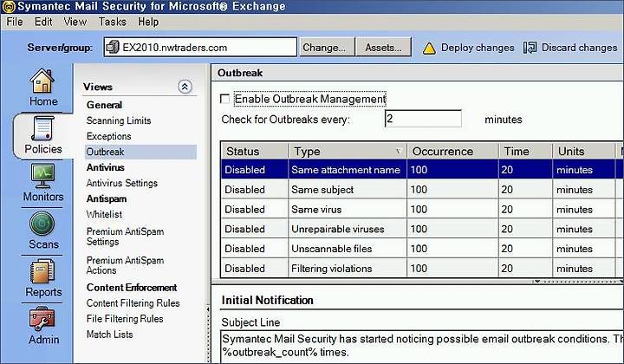
Task: Select Outbreak view
Action: pos(140,152)
